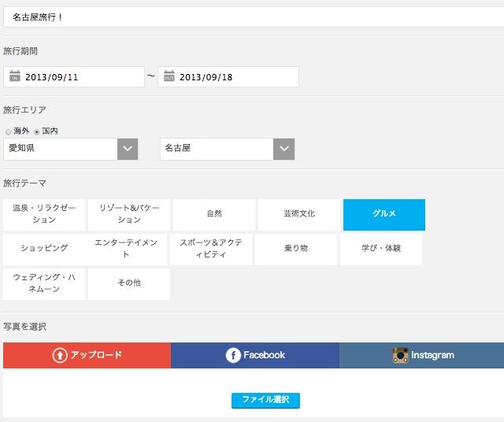504x422 pixels.
Task: Choose the 温泉・リラクゼーション theme
Action: point(44,214)
